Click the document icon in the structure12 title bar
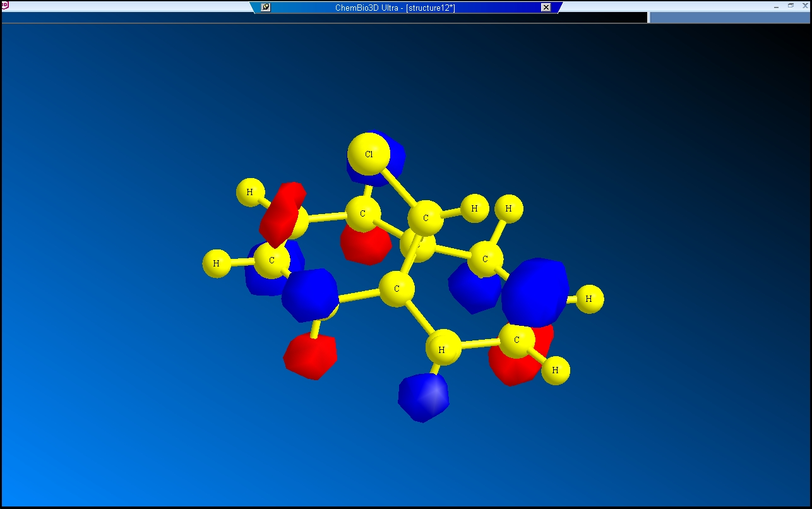The height and width of the screenshot is (509, 812). [x=266, y=8]
